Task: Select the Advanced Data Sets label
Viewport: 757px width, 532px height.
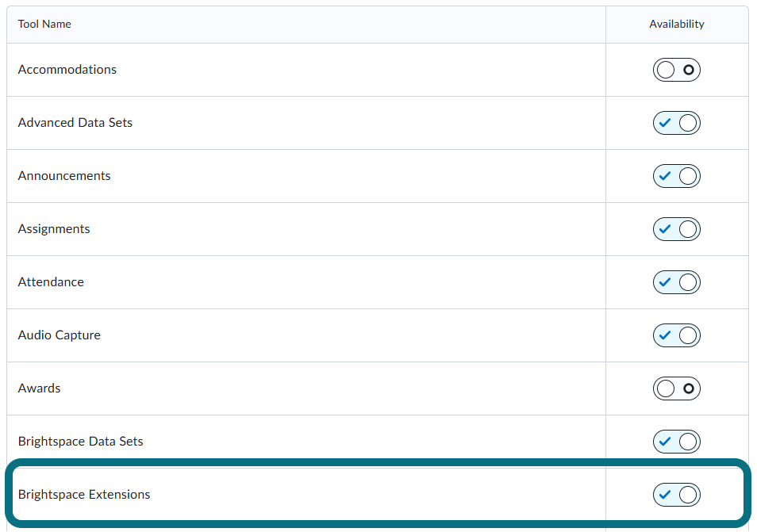Action: click(x=75, y=123)
